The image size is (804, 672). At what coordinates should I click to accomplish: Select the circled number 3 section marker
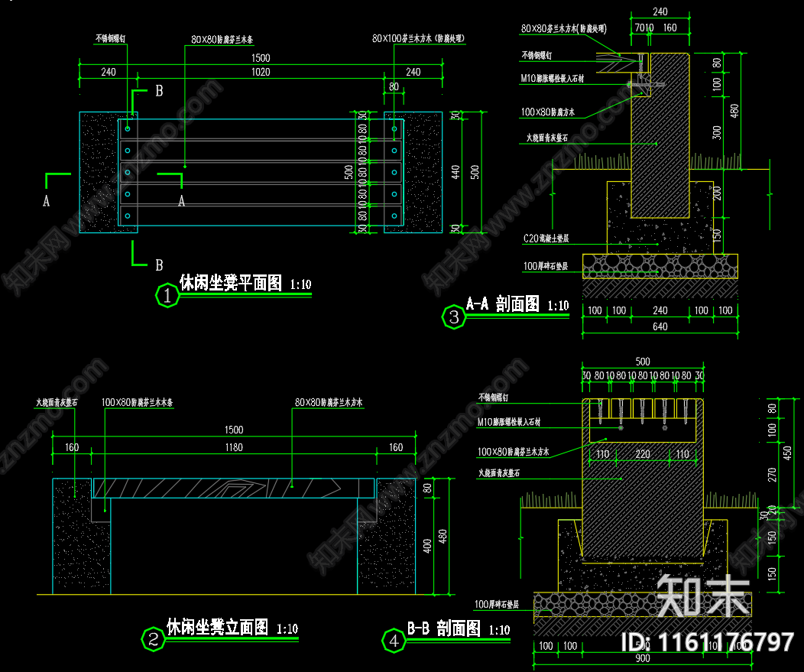pyautogui.click(x=454, y=317)
